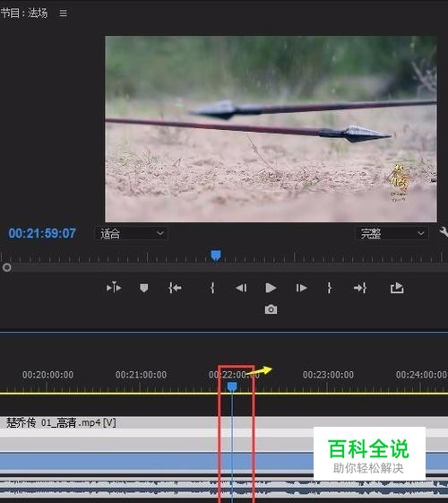Open the 适合 zoom level dropdown
Viewport: 448px width, 503px height.
tap(131, 233)
